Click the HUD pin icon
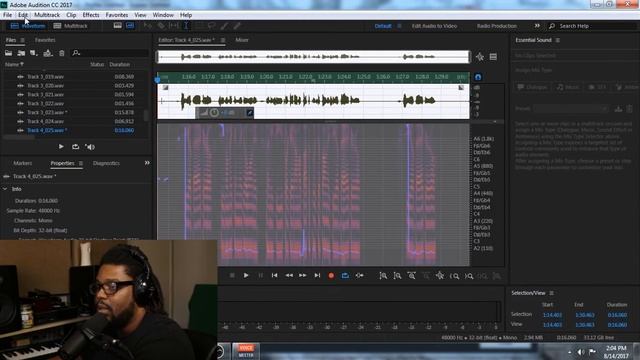640x360 pixels. (250, 112)
